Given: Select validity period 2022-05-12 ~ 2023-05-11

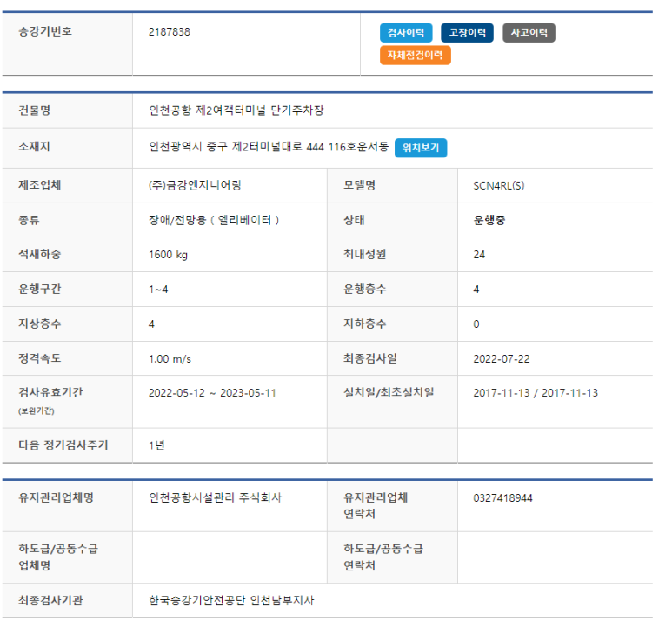Looking at the screenshot, I should pyautogui.click(x=212, y=393).
